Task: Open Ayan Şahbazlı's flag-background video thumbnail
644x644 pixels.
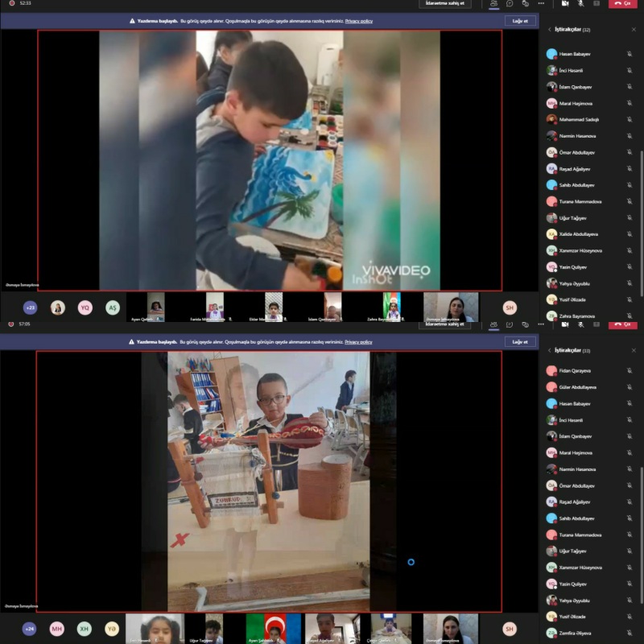Action: (274, 629)
